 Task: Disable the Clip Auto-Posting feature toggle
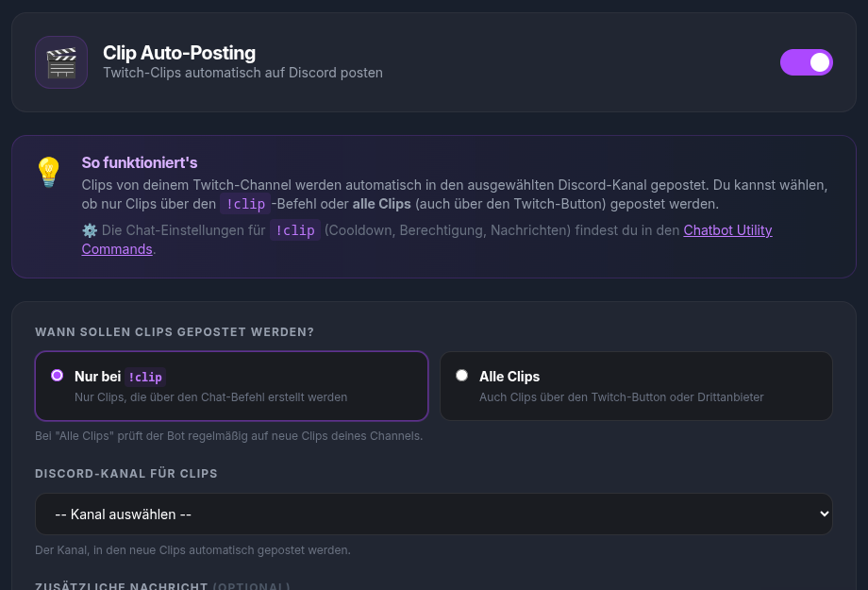pyautogui.click(x=807, y=61)
